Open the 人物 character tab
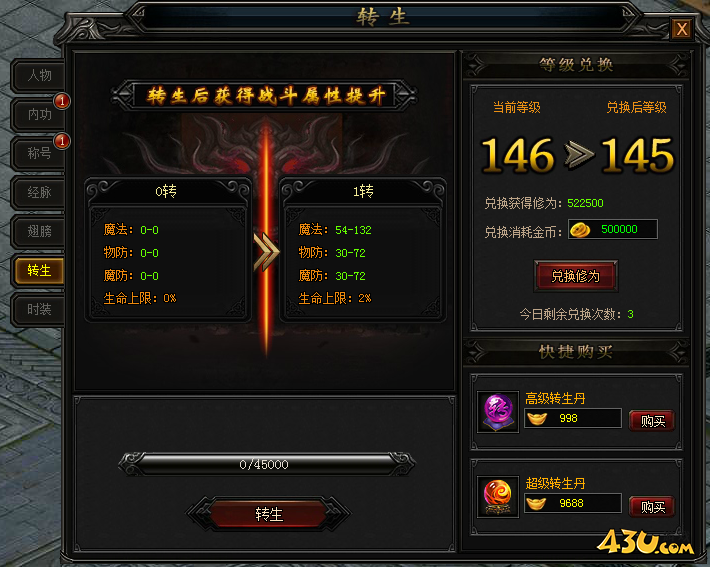Screen dimensions: 710x567 (x=39, y=75)
